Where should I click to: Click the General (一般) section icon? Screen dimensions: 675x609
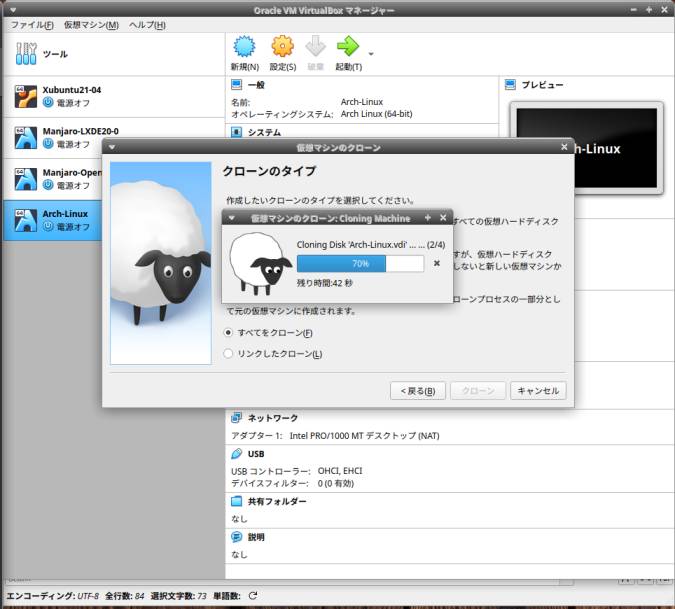click(237, 84)
